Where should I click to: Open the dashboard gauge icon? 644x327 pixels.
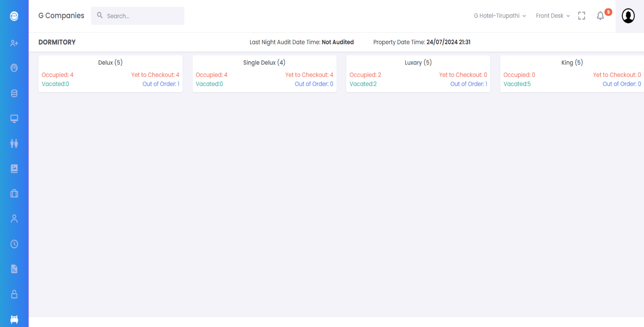pyautogui.click(x=14, y=68)
